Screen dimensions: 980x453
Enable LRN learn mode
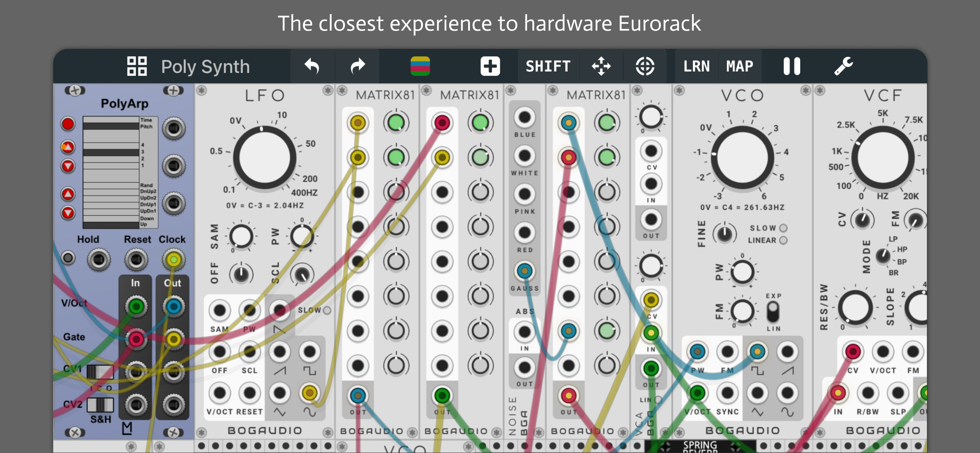pyautogui.click(x=696, y=66)
